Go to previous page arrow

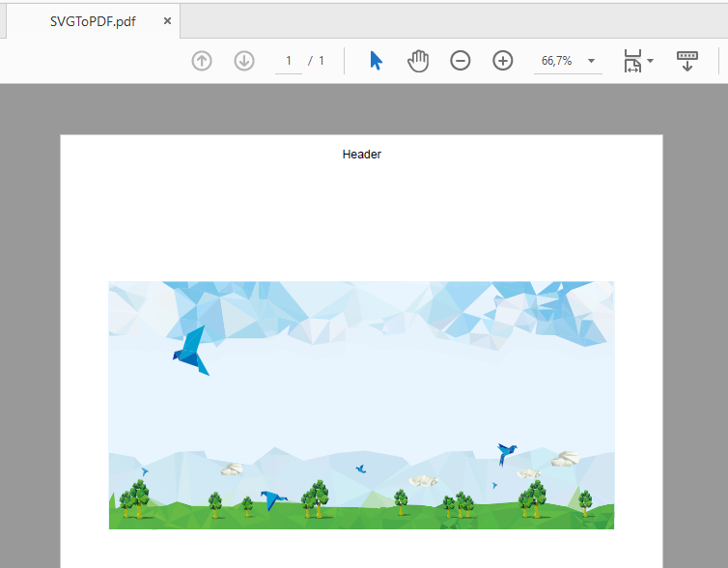202,61
